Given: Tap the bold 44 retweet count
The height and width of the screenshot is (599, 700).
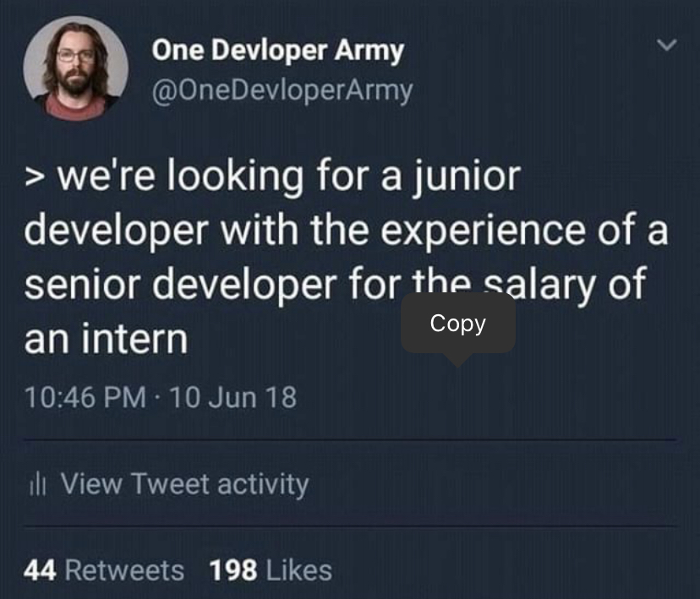Looking at the screenshot, I should [x=44, y=570].
